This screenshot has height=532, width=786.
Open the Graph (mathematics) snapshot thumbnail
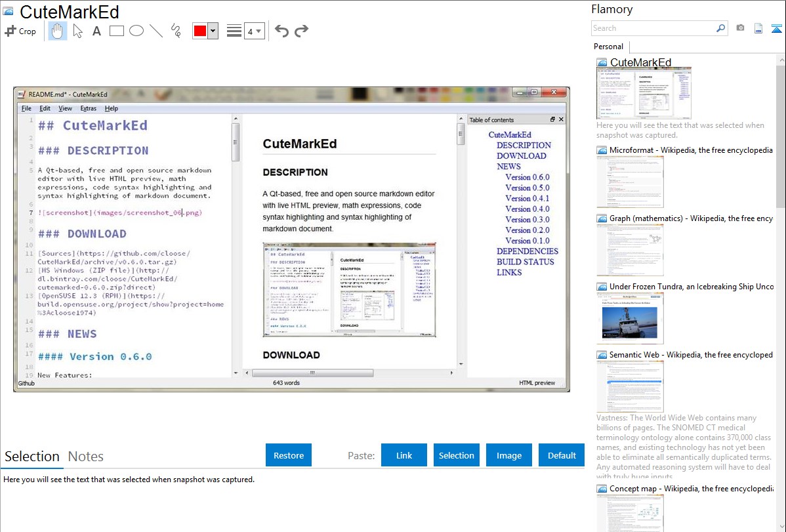click(x=630, y=250)
